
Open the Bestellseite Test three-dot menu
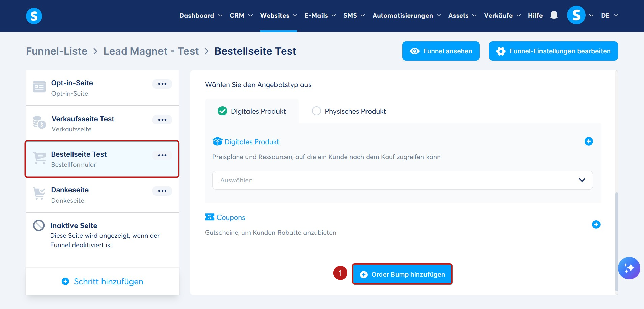point(162,155)
